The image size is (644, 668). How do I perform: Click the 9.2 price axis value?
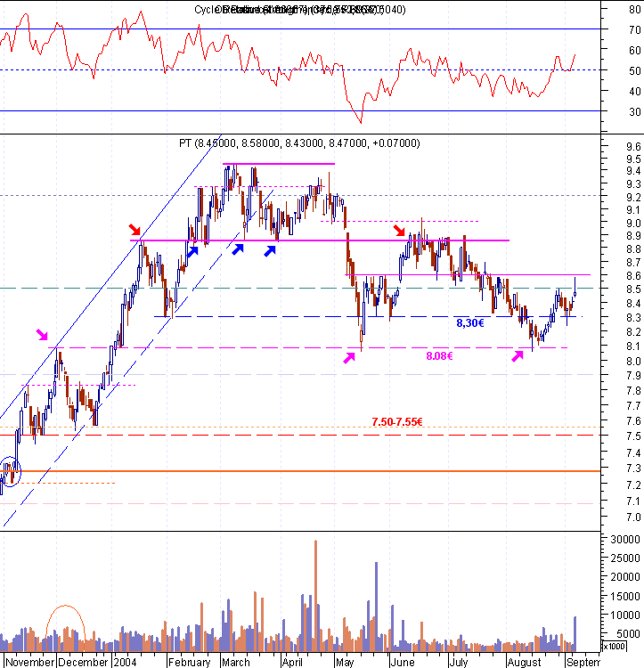[x=633, y=197]
